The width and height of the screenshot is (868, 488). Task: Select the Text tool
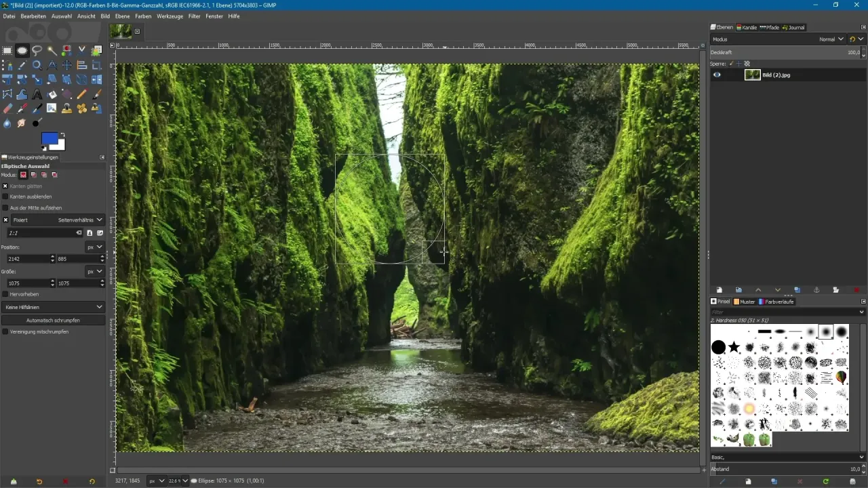coord(37,94)
